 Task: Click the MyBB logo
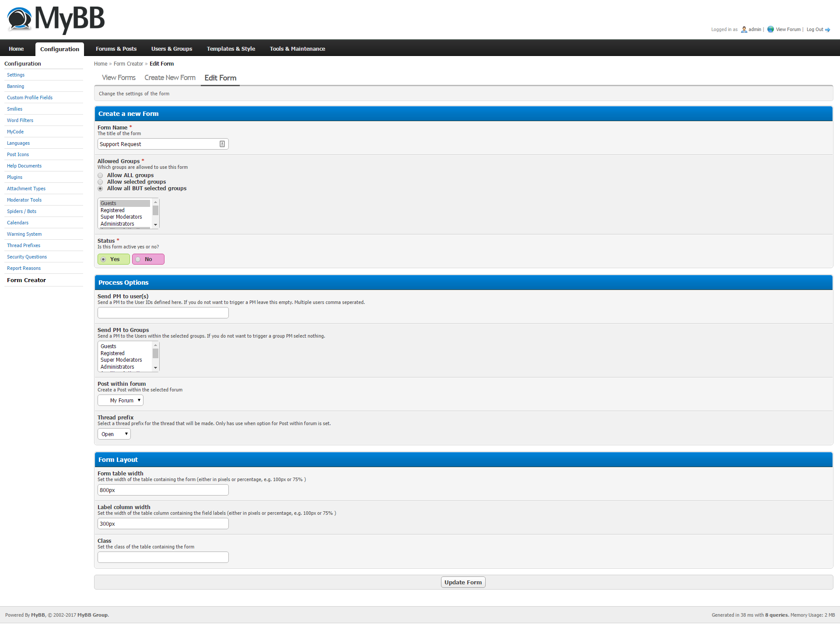click(x=56, y=19)
